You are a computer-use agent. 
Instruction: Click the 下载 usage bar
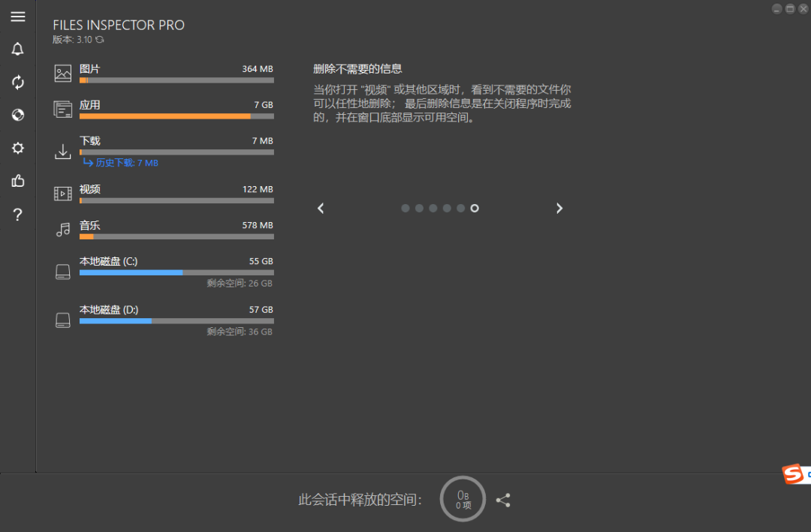(177, 152)
